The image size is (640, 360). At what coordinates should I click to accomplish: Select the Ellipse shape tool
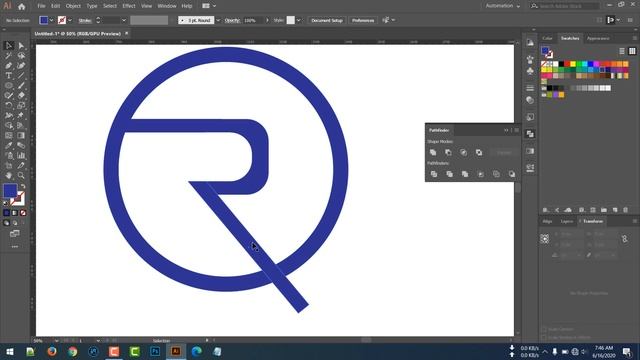tap(9, 86)
